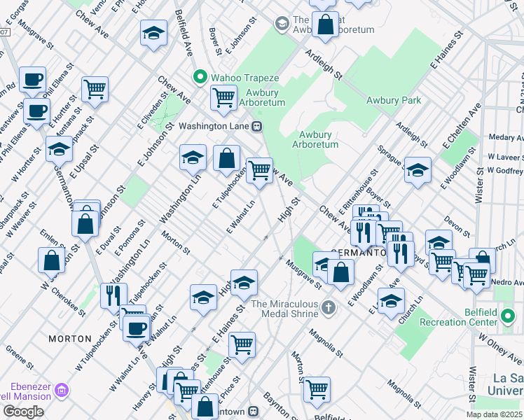Click the school marker near Chew Ave top-left
The image size is (524, 420).
click(153, 34)
